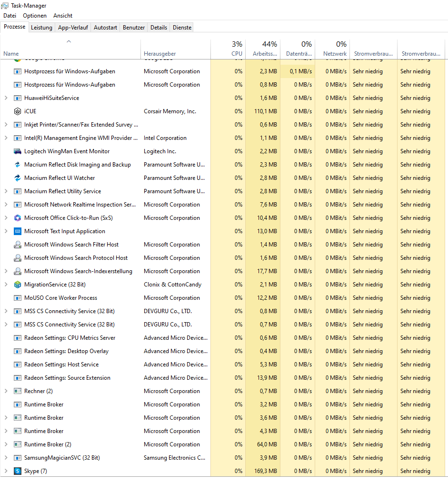Sort by the Arbeitsspeicher 44% column header

click(x=263, y=49)
